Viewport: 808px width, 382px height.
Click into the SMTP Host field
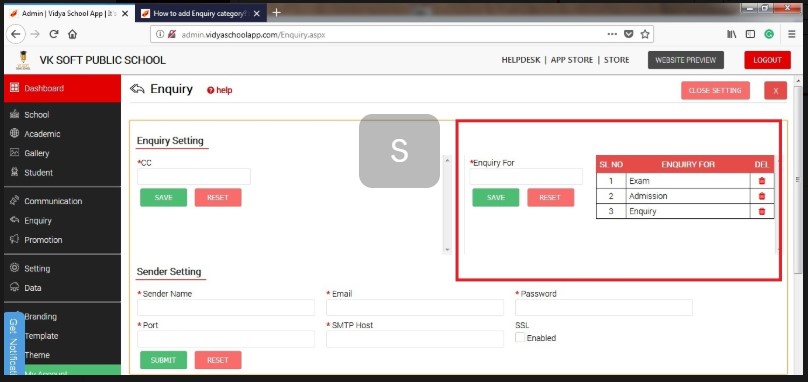[x=415, y=339]
